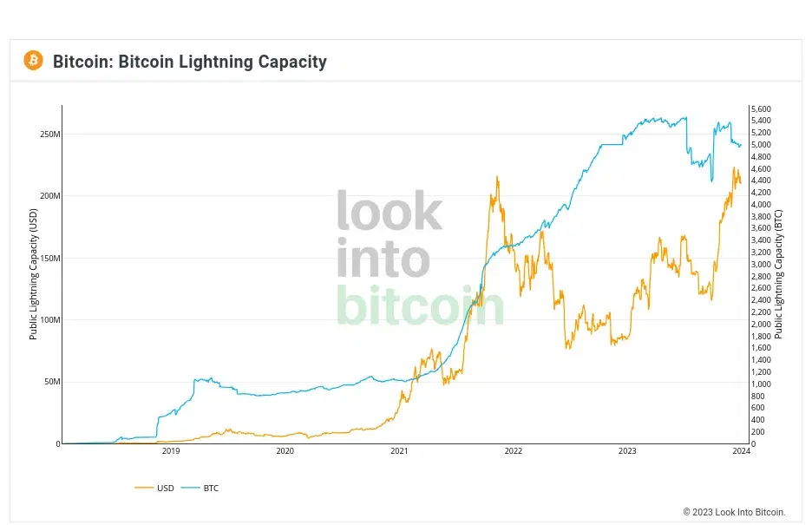Screen dimensions: 812x525
Task: Click the Public Lightning Capacity (USD) axis title
Action: point(33,274)
